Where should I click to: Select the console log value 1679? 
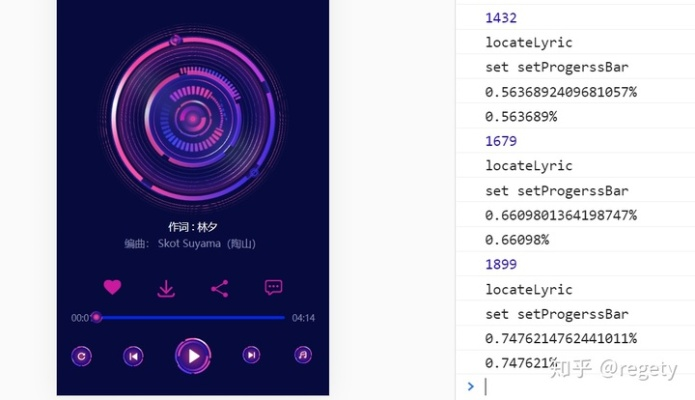pos(500,141)
